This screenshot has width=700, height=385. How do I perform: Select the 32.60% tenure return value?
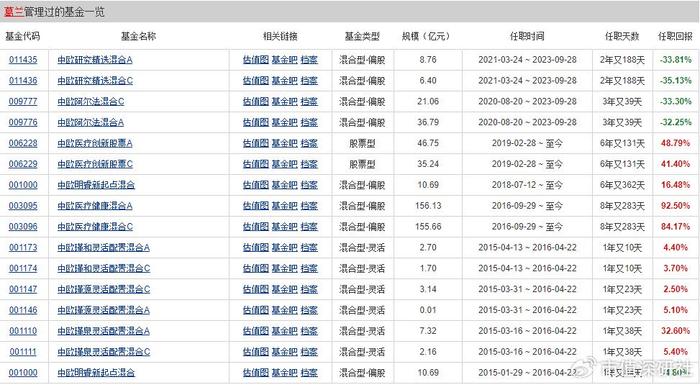(x=675, y=331)
